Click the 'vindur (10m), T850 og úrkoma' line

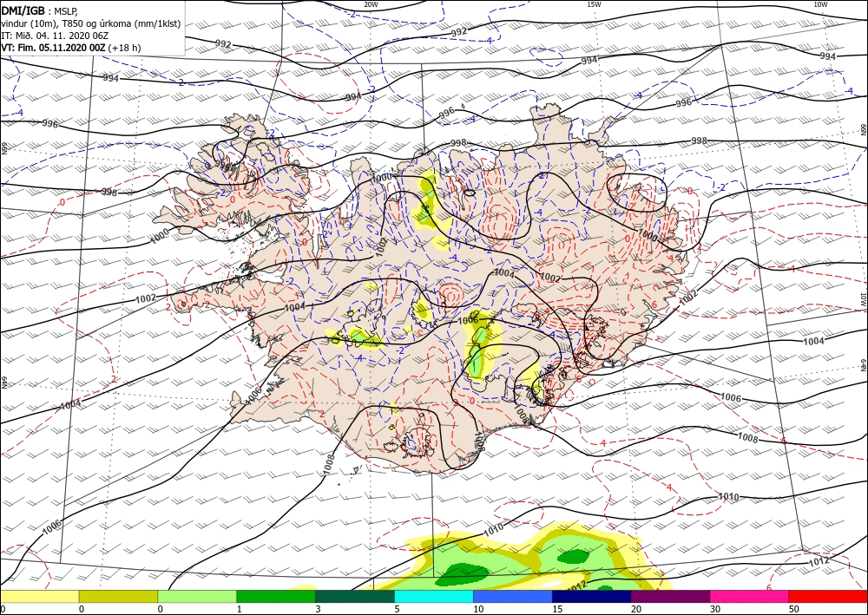91,23
